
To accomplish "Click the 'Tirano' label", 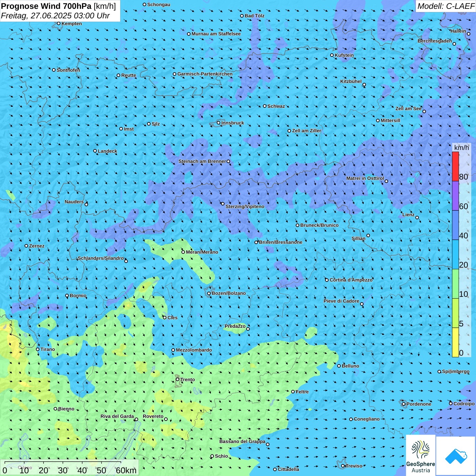I will click(48, 349).
